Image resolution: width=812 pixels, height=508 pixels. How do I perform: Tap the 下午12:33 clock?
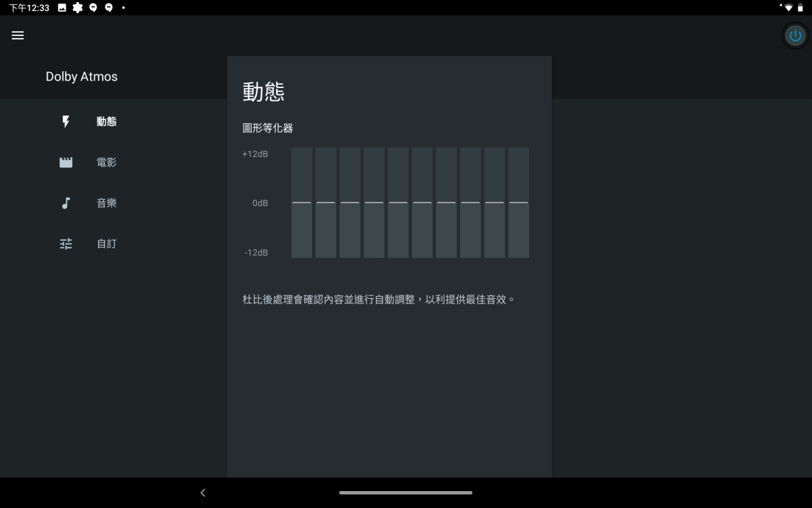pyautogui.click(x=29, y=7)
